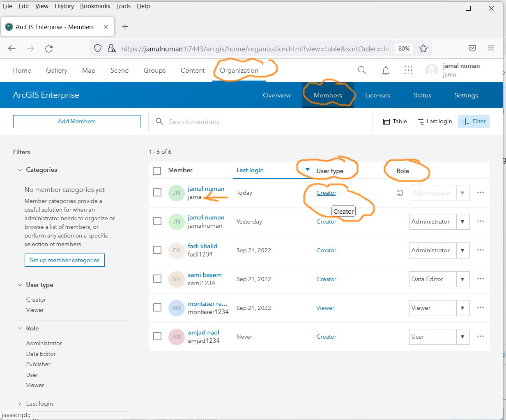Expand the Last login filter section

(19, 403)
